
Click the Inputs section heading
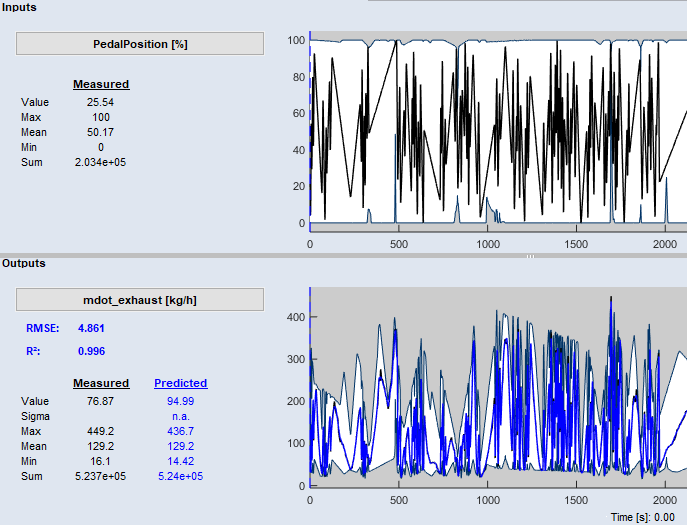point(20,8)
